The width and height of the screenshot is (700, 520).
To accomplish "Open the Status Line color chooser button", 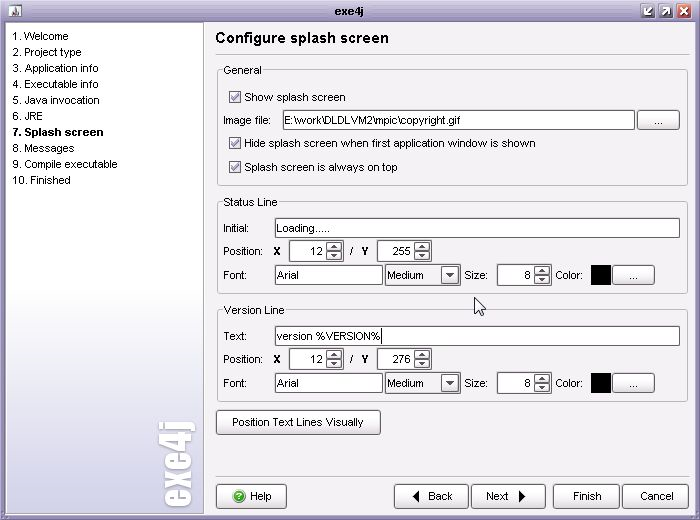I will point(633,275).
